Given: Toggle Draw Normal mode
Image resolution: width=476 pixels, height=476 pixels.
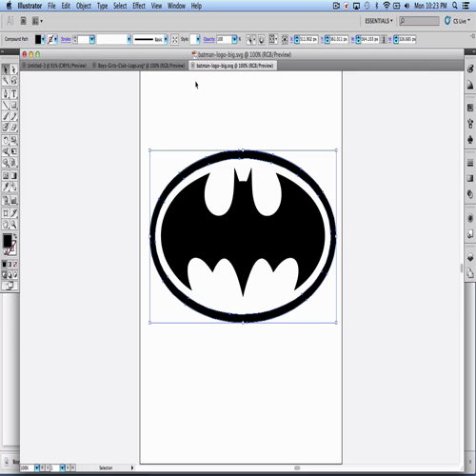Looking at the screenshot, I should [x=4, y=275].
